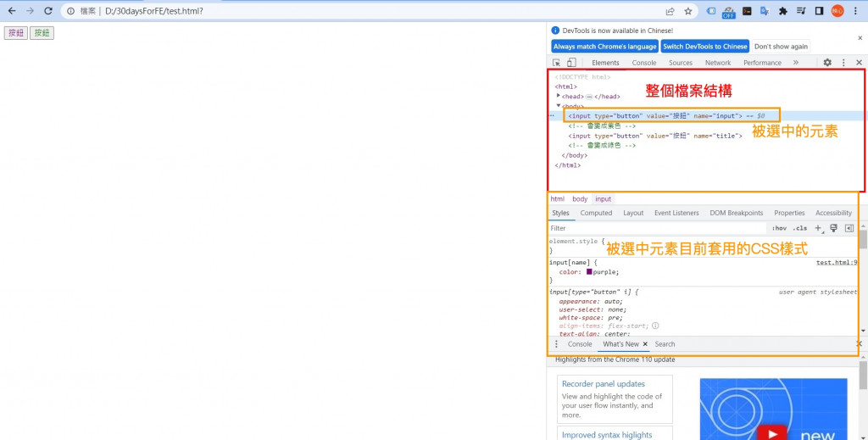Viewport: 868px width, 440px height.
Task: Open DevTools settings gear
Action: (x=827, y=63)
